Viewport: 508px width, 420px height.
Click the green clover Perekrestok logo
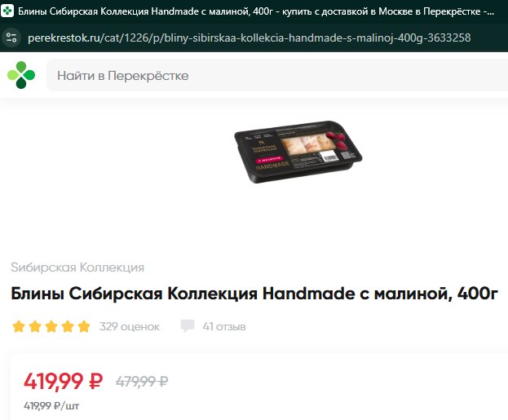tap(21, 75)
